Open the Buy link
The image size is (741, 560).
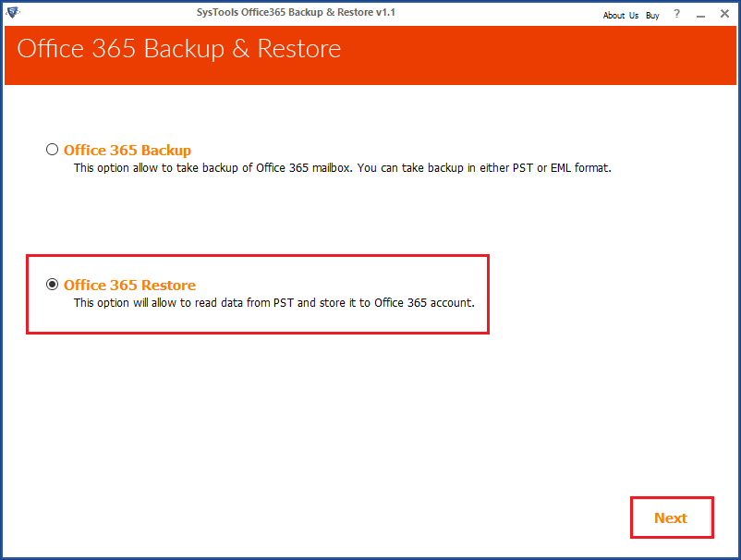[x=652, y=15]
